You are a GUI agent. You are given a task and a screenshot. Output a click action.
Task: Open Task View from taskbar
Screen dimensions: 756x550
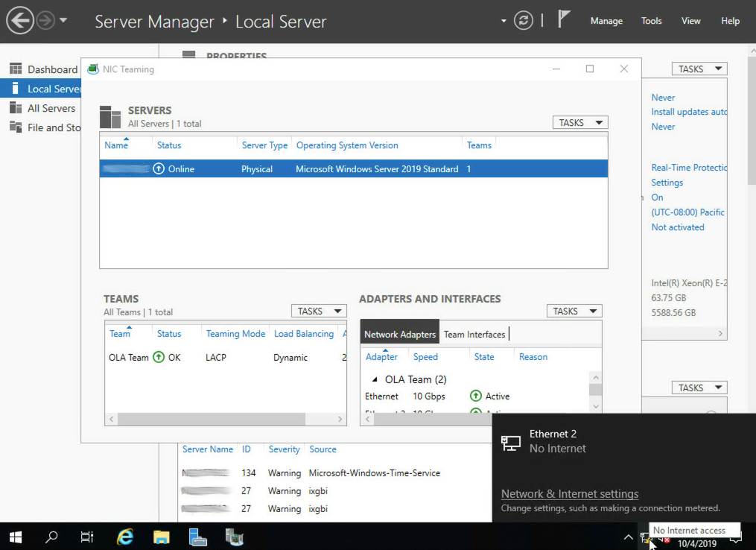tap(87, 537)
